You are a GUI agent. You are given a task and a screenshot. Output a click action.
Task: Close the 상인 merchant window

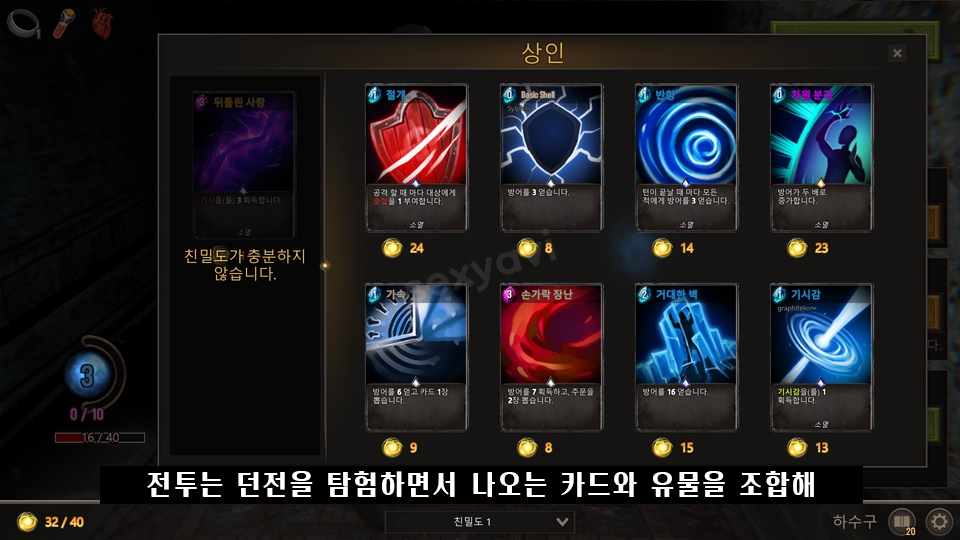[x=897, y=53]
